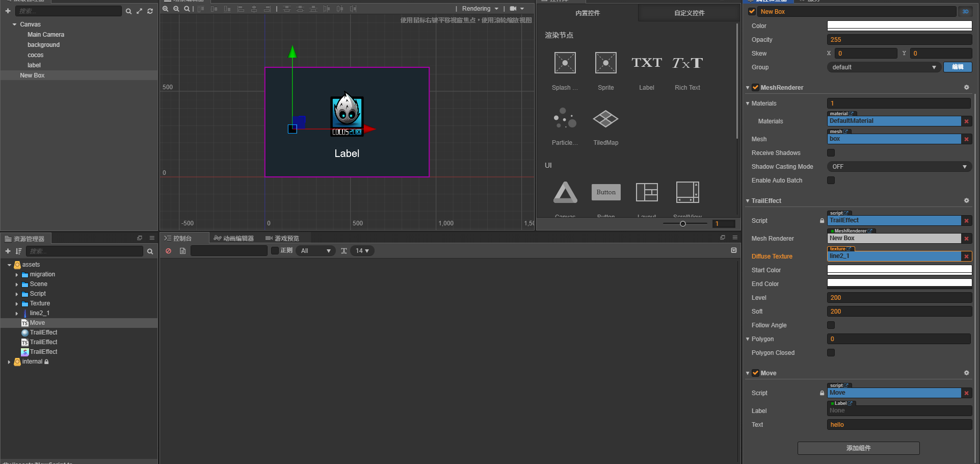Open the console font size 14 dropdown
Viewport: 980px width, 464px height.
(x=362, y=251)
